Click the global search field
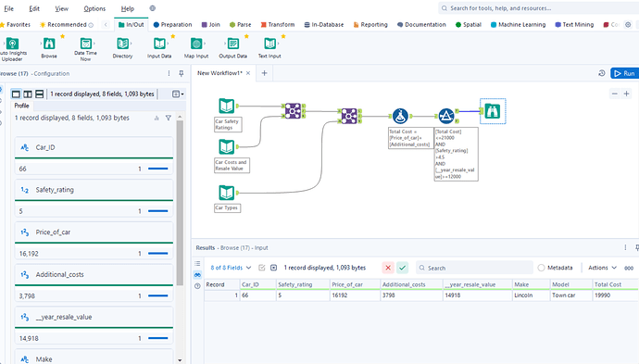639x364 pixels. click(539, 8)
